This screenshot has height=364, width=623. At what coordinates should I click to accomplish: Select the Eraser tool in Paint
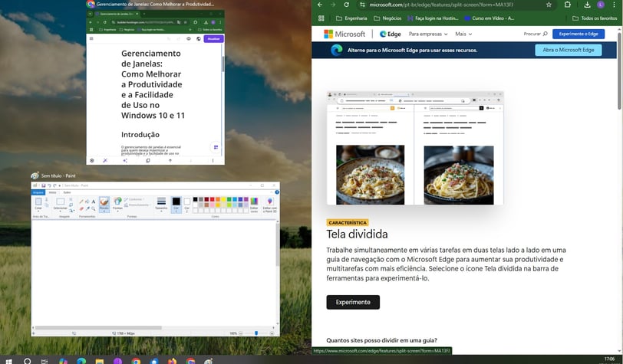(81, 208)
